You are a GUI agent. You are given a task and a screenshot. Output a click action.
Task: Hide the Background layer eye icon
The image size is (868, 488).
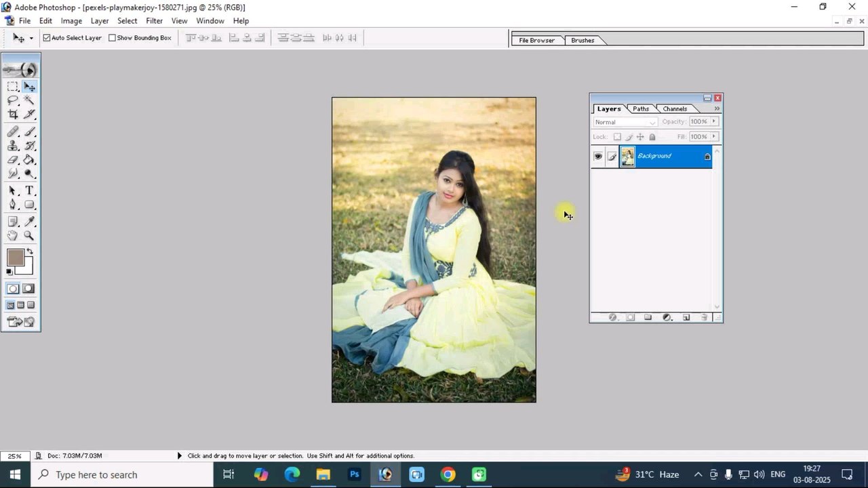coord(598,157)
